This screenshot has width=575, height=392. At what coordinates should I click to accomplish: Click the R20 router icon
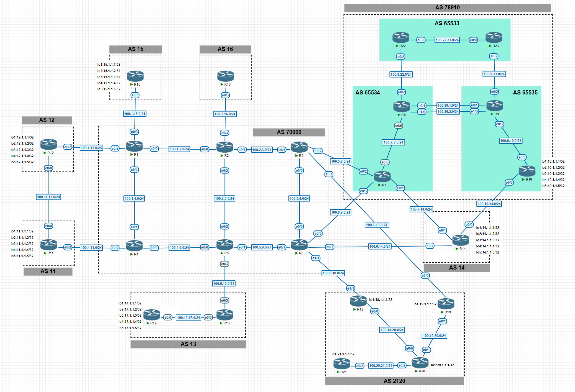point(420,363)
